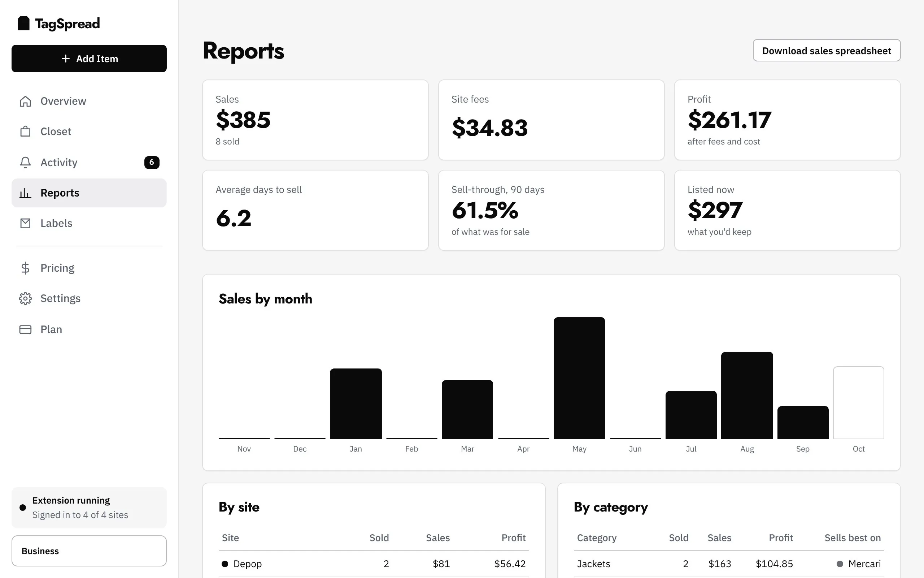The height and width of the screenshot is (578, 924).
Task: Click the Mercari dot in Jackets row
Action: (840, 564)
